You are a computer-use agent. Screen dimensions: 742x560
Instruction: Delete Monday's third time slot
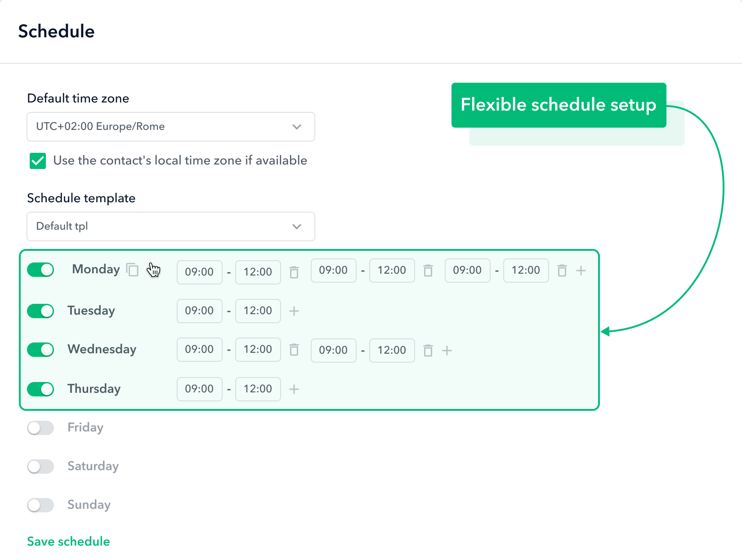click(562, 270)
